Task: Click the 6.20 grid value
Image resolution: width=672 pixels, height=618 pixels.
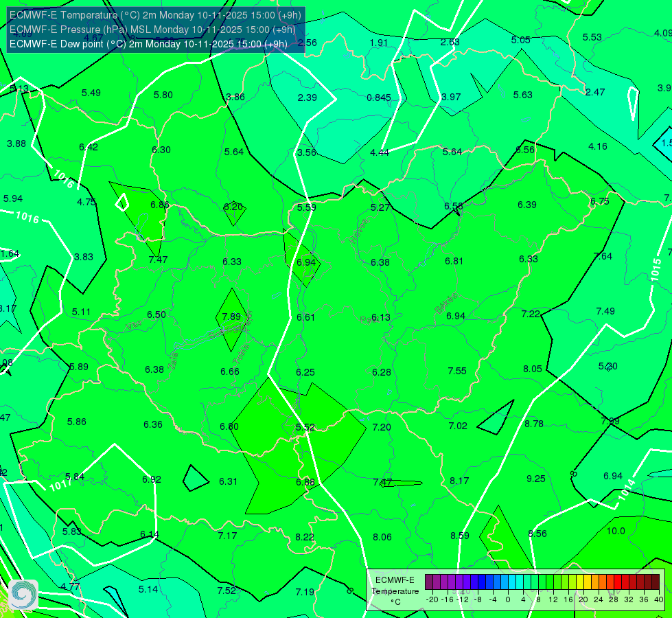Action: coord(233,207)
